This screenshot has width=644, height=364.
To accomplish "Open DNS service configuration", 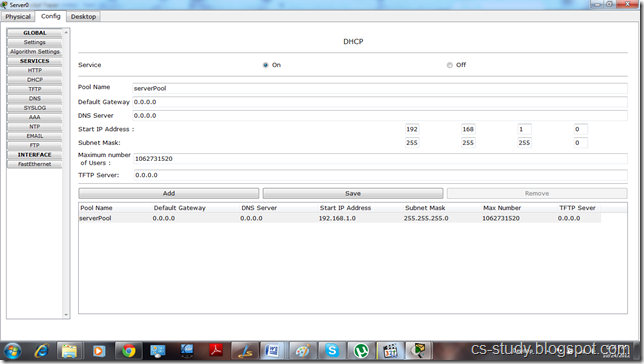I will (34, 99).
